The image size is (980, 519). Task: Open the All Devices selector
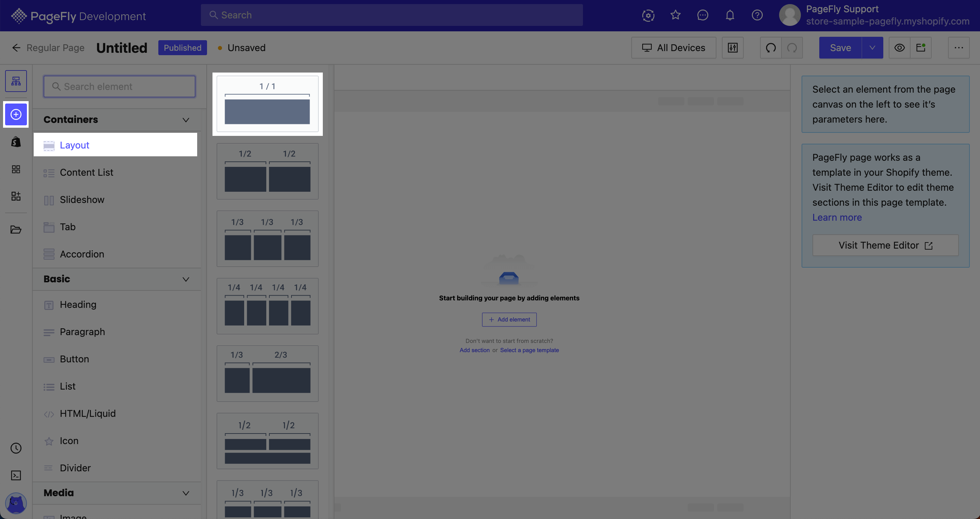pyautogui.click(x=674, y=48)
